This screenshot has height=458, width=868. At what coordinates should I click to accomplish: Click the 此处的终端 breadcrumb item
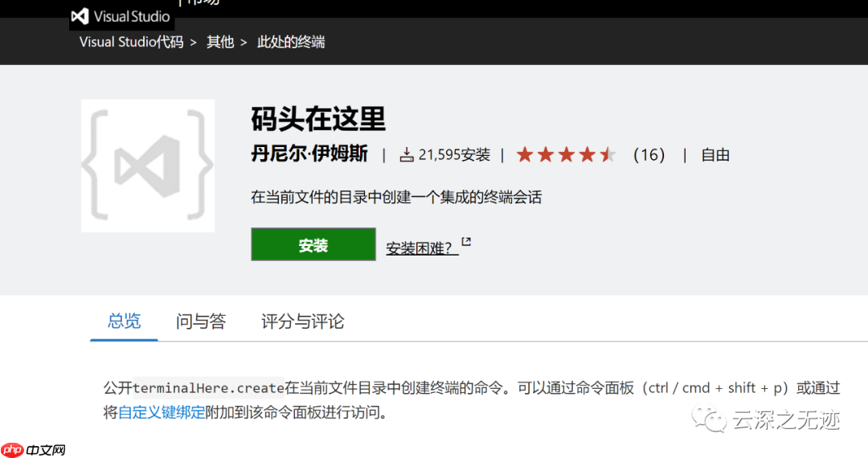click(x=291, y=42)
